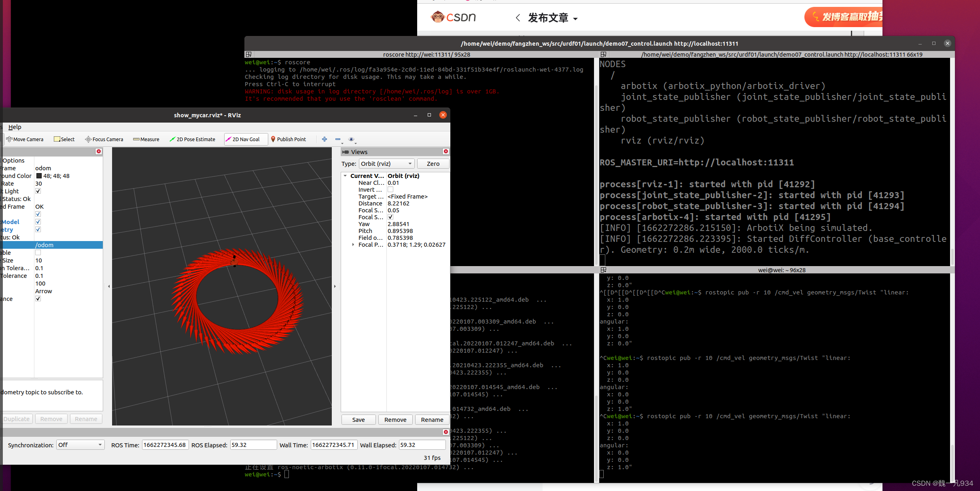The width and height of the screenshot is (980, 491).
Task: Click the ROS Elapsed field
Action: pyautogui.click(x=253, y=445)
